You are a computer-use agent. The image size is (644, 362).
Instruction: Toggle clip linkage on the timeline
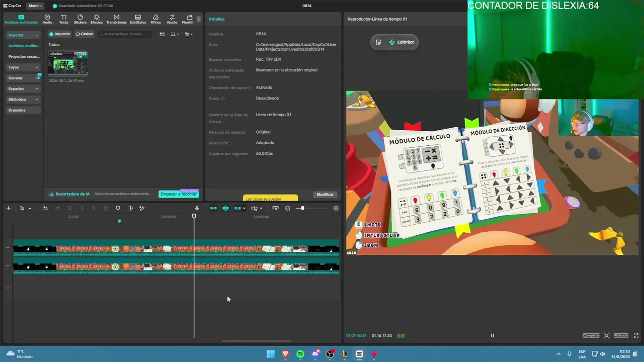click(x=237, y=208)
